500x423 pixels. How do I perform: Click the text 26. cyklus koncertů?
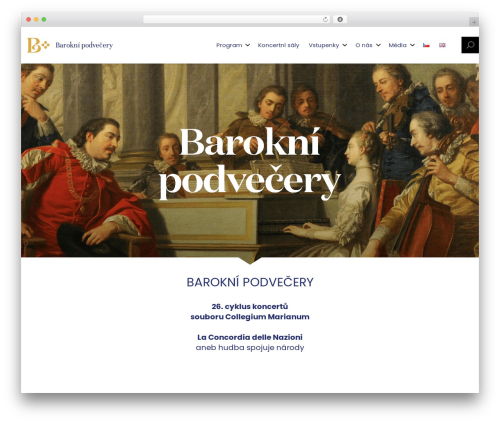point(250,306)
